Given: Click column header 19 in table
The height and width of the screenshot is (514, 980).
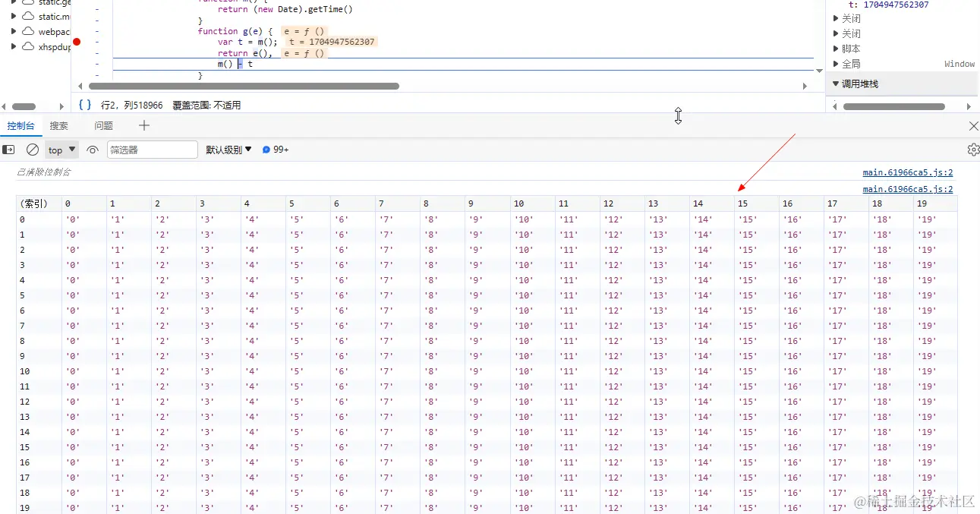Looking at the screenshot, I should point(935,203).
